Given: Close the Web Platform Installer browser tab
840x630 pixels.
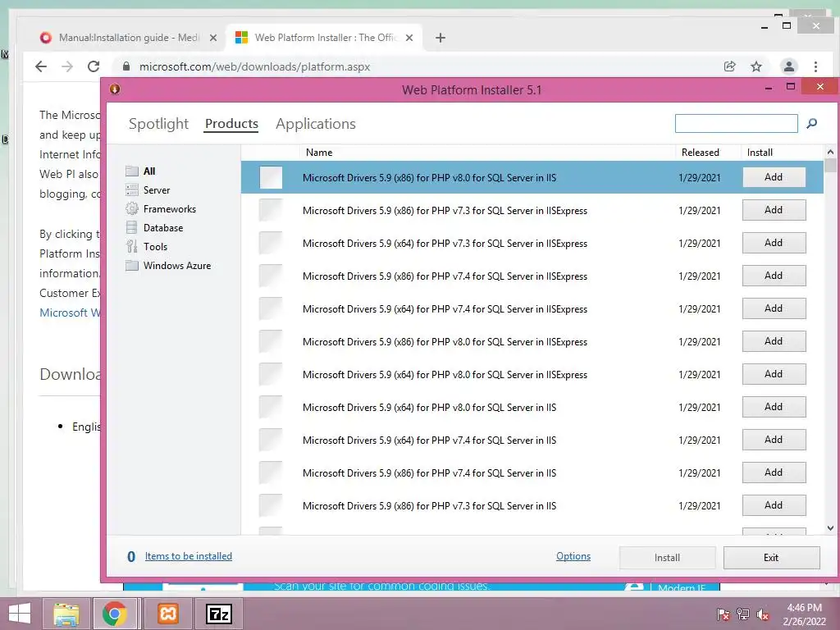Looking at the screenshot, I should [x=409, y=38].
